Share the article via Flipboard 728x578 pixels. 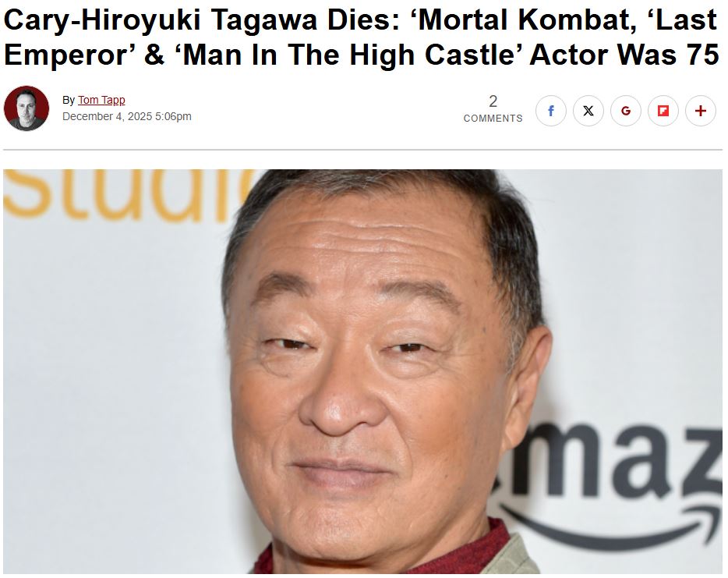663,111
